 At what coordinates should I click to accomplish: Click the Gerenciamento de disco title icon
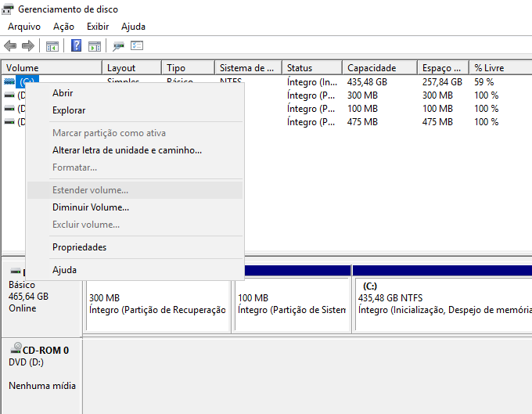8,9
